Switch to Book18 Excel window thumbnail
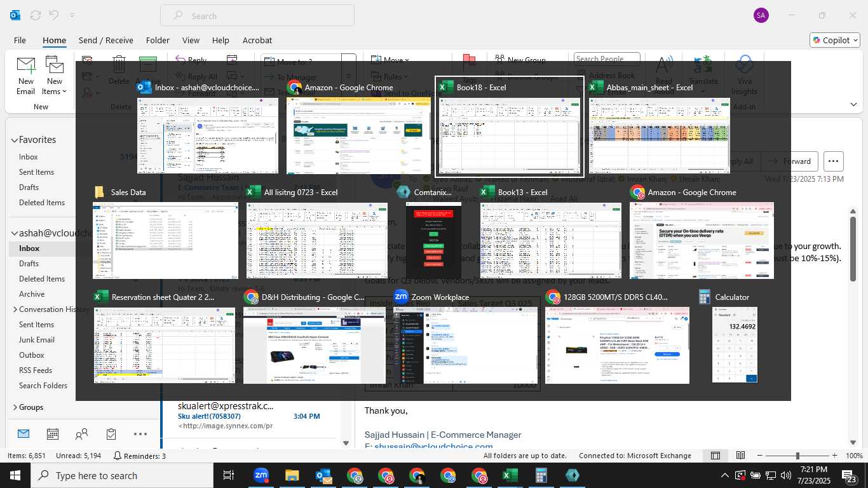The width and height of the screenshot is (868, 488). click(510, 127)
